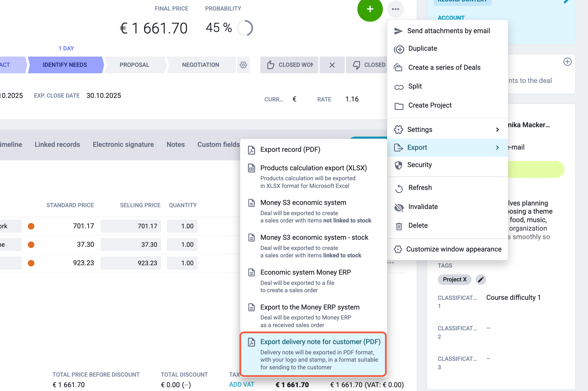This screenshot has width=588, height=391.
Task: Click the circled plus icon in the right panel
Action: [567, 62]
